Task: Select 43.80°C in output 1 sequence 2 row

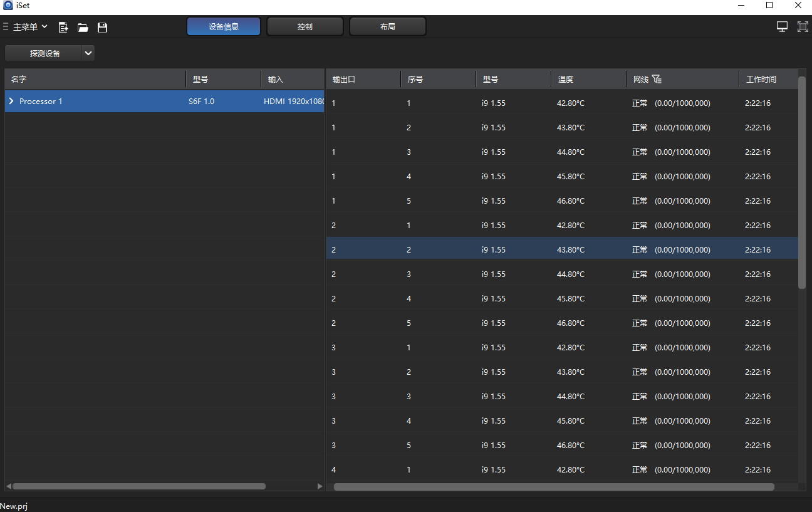Action: pyautogui.click(x=571, y=127)
